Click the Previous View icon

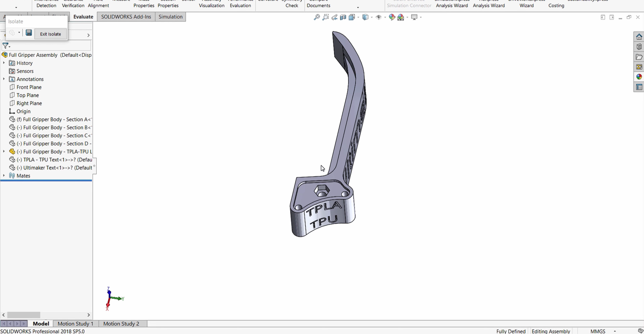point(334,17)
